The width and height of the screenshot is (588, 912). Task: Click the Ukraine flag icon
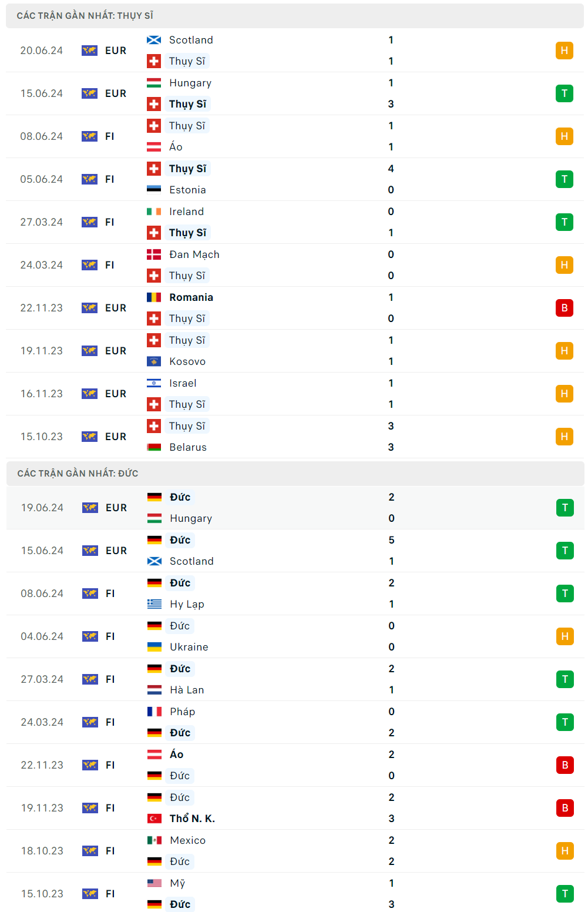pyautogui.click(x=154, y=647)
